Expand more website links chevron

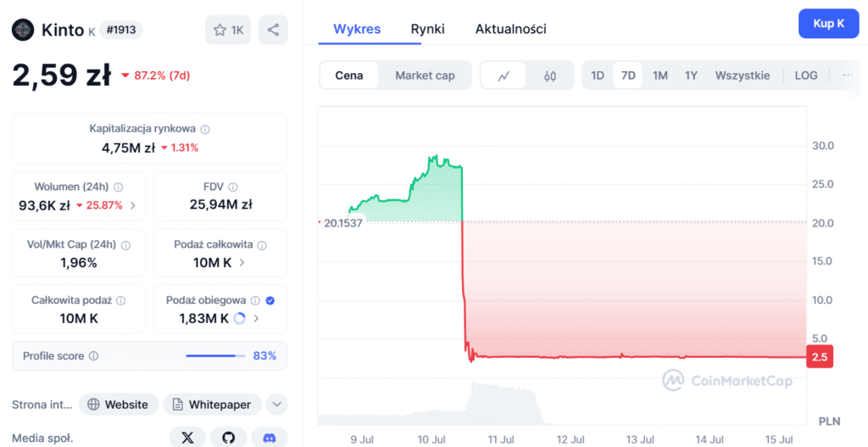276,405
